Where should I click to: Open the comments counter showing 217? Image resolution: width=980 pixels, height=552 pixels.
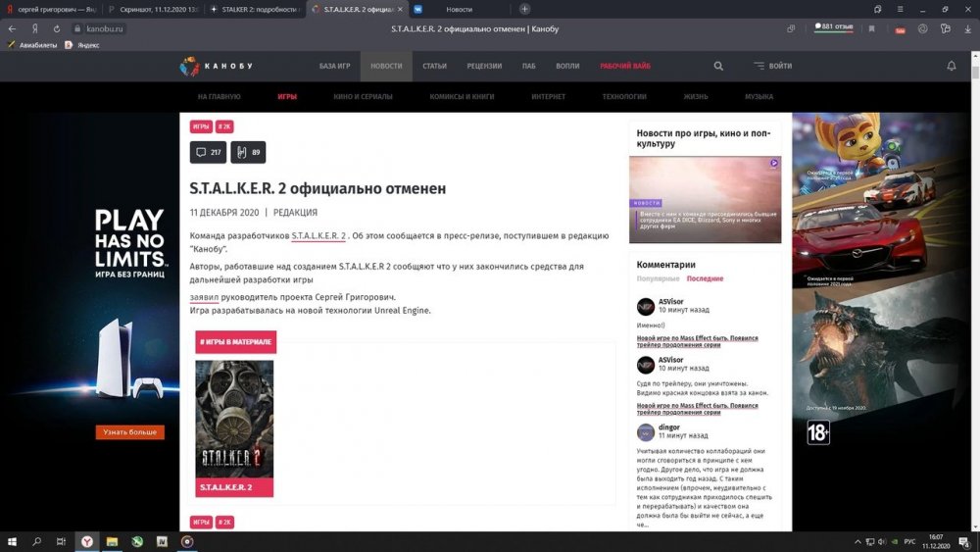[208, 152]
